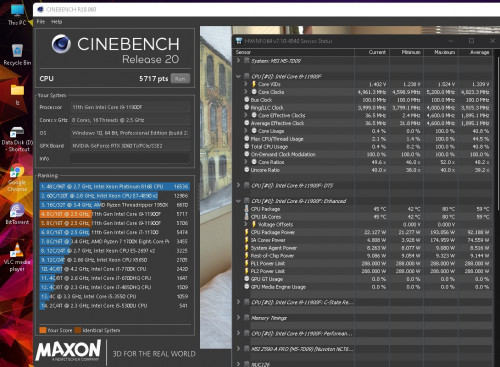Open Data Disk (D) shortcut icon
Viewport: 500px width, 367px height.
tap(17, 139)
